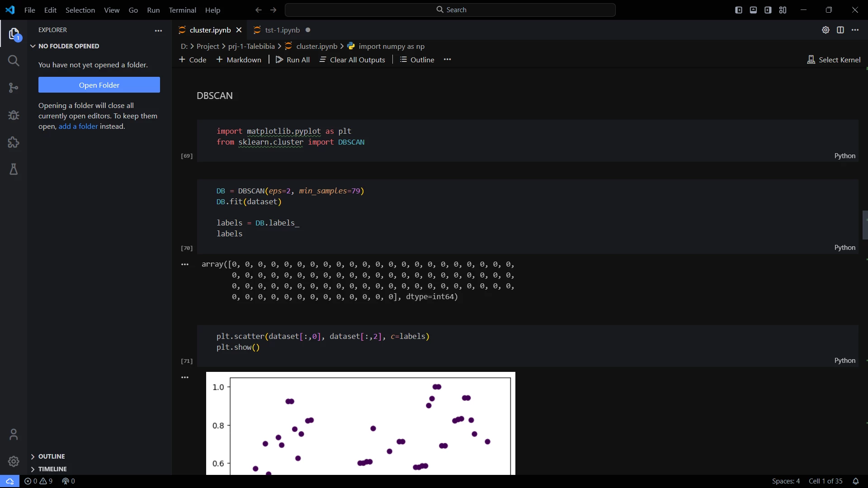Add a new Code cell
This screenshot has height=488, width=868.
click(193, 60)
